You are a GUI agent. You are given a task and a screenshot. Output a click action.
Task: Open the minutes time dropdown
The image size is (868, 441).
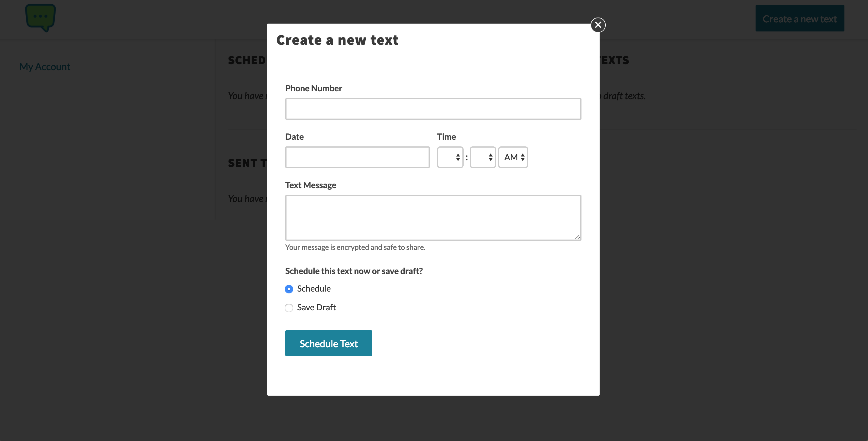[x=482, y=157]
